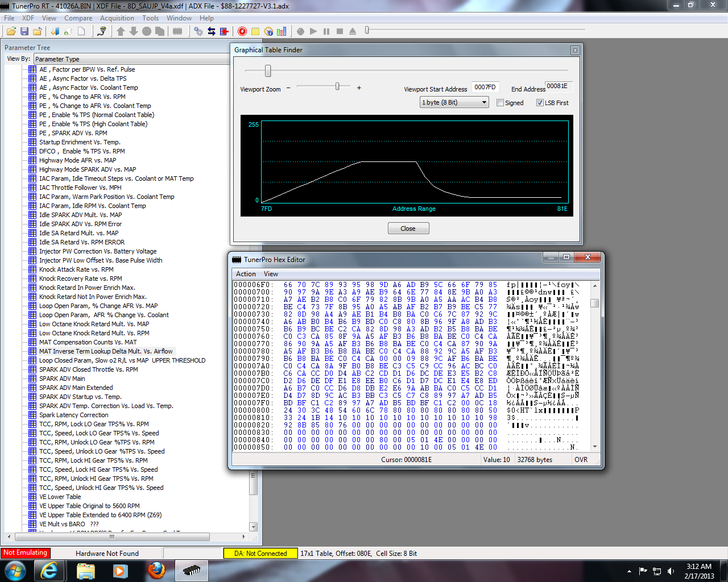The width and height of the screenshot is (728, 582).
Task: Click the gray copy pages toolbar icon
Action: click(160, 31)
